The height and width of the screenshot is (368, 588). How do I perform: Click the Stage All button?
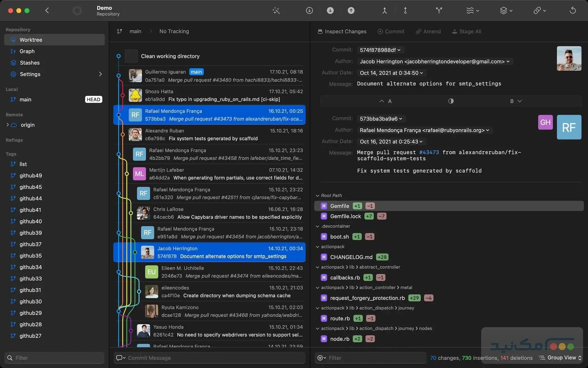tap(466, 31)
